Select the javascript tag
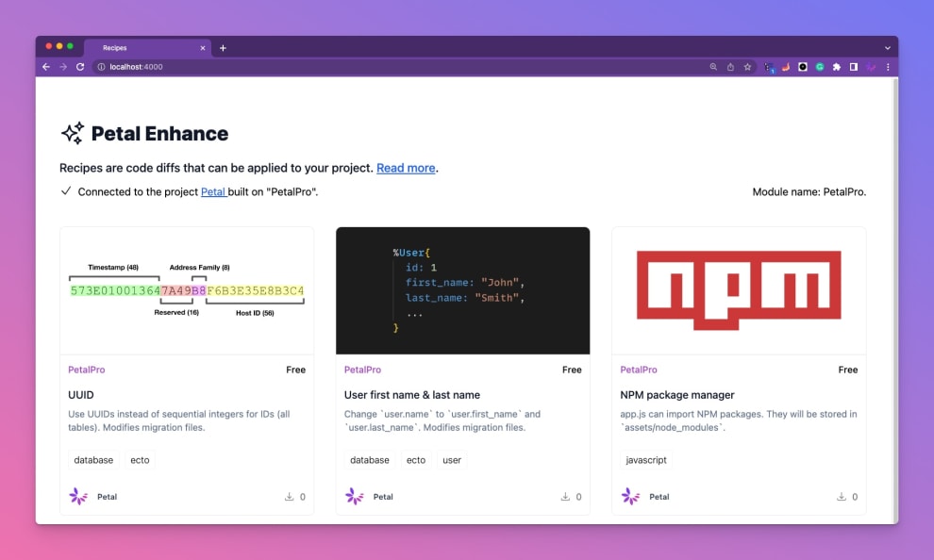Image resolution: width=934 pixels, height=560 pixels. (x=646, y=460)
